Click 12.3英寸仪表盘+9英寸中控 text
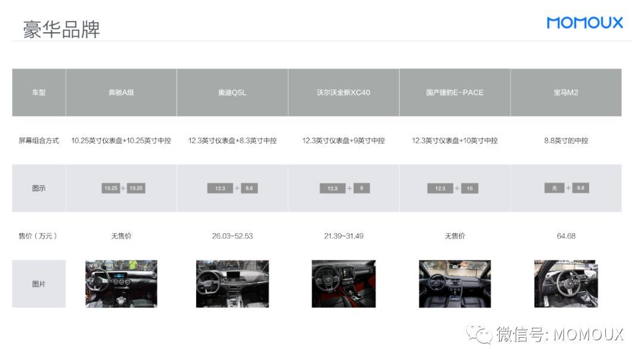 pos(344,140)
